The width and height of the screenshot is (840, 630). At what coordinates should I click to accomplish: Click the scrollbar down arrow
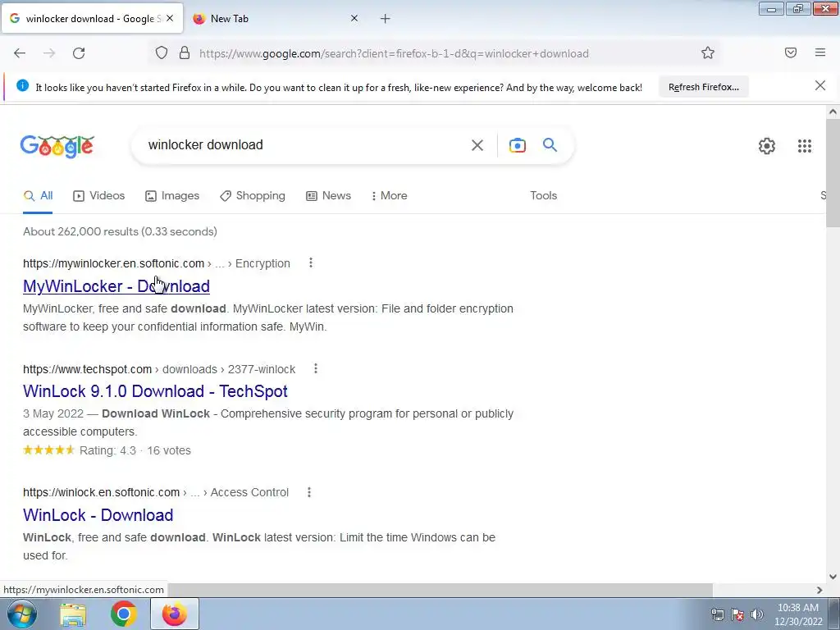pyautogui.click(x=833, y=577)
